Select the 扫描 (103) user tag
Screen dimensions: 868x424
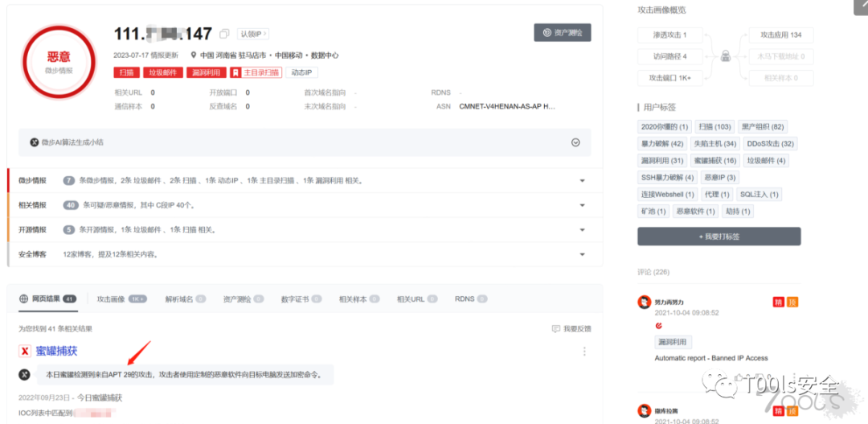click(715, 127)
